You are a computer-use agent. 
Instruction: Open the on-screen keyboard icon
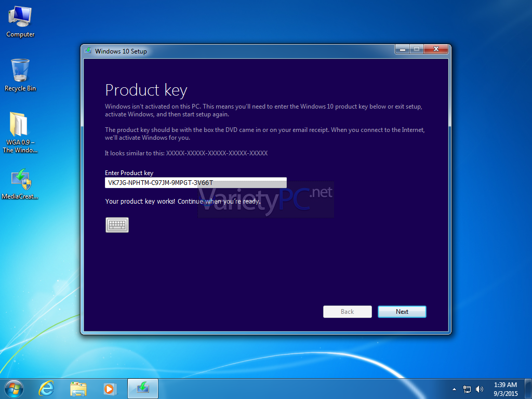coord(117,224)
